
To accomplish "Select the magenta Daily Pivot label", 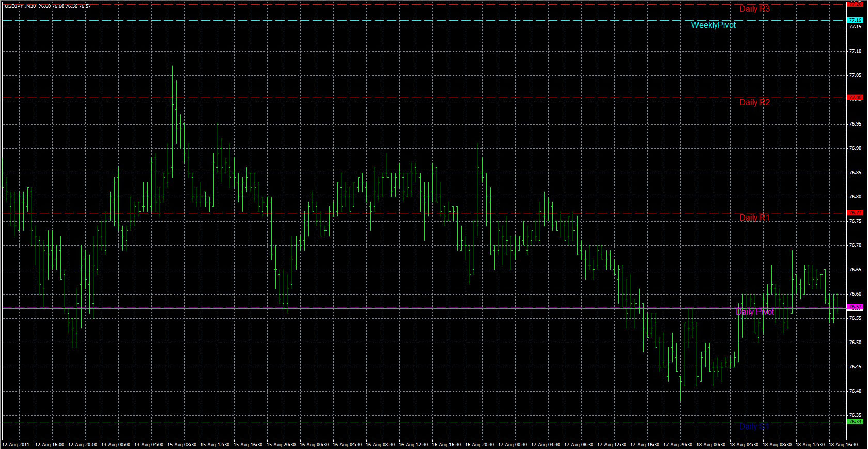I will pos(755,312).
